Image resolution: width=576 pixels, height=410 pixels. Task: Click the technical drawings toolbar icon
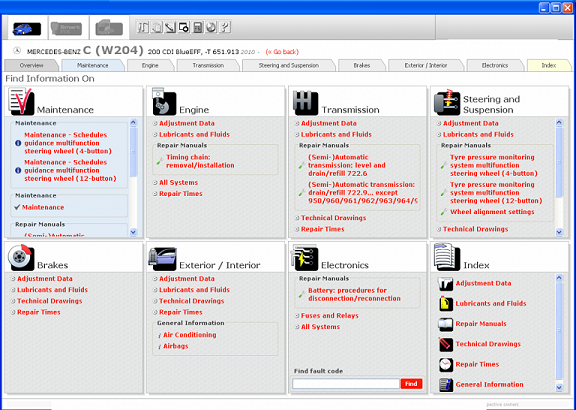pos(184,27)
